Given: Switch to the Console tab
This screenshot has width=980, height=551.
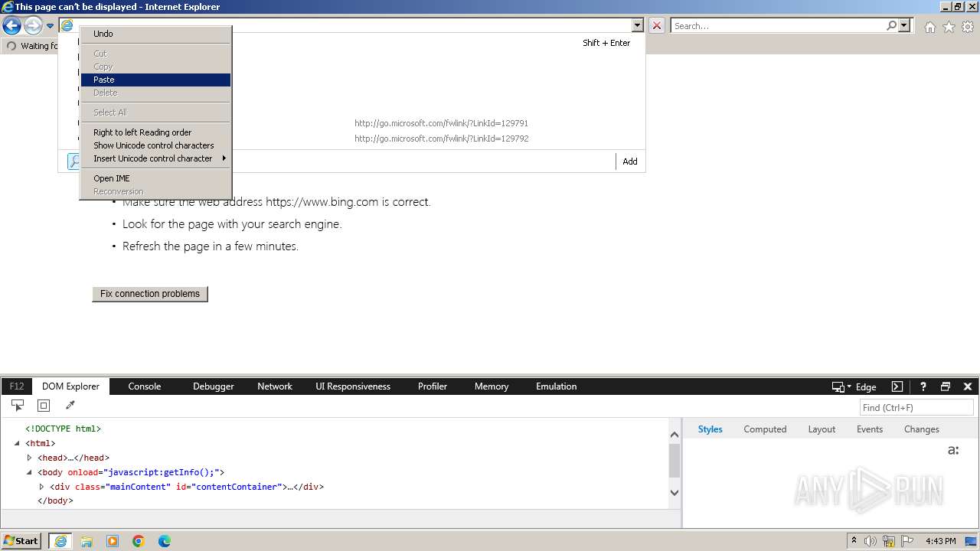Looking at the screenshot, I should [145, 386].
